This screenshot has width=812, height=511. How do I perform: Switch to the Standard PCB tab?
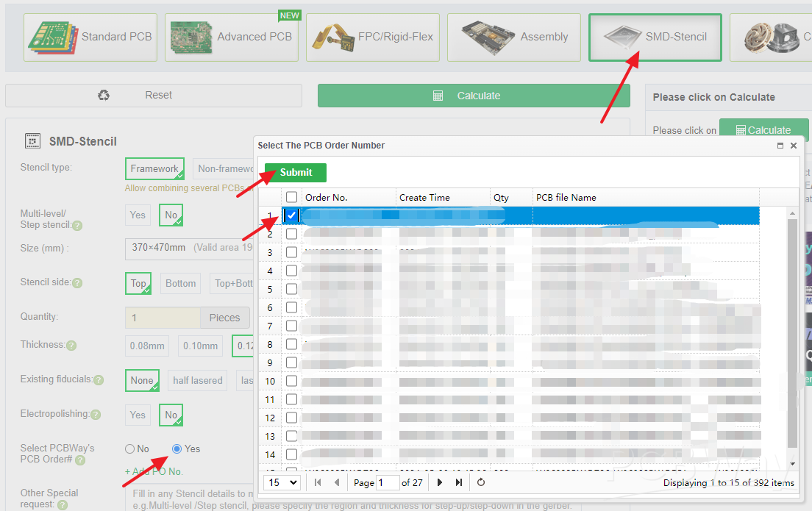[91, 37]
